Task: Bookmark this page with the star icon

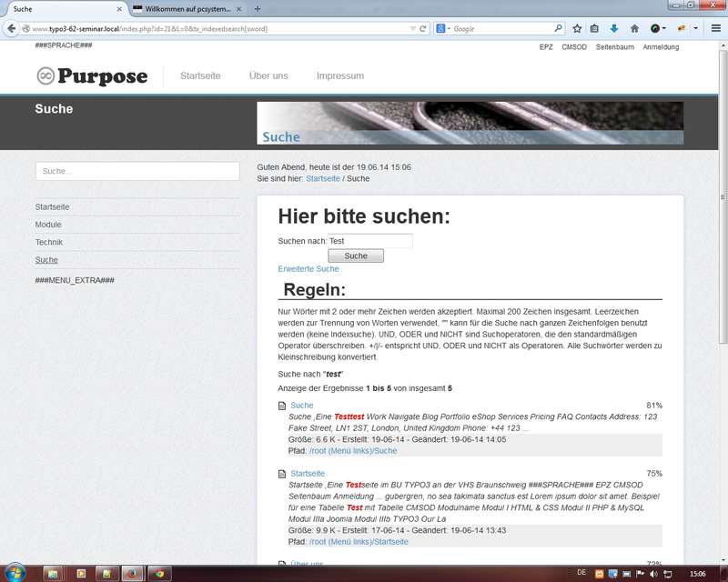Action: pos(577,29)
